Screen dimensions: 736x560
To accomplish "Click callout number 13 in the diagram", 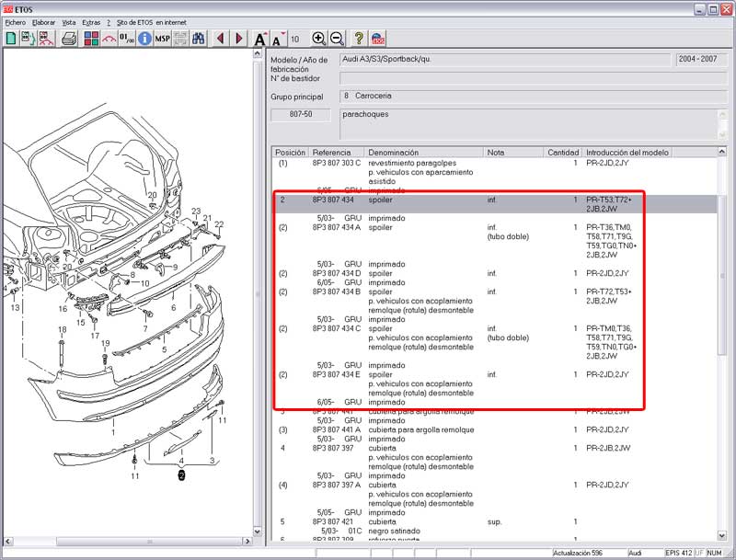I will pos(15,308).
